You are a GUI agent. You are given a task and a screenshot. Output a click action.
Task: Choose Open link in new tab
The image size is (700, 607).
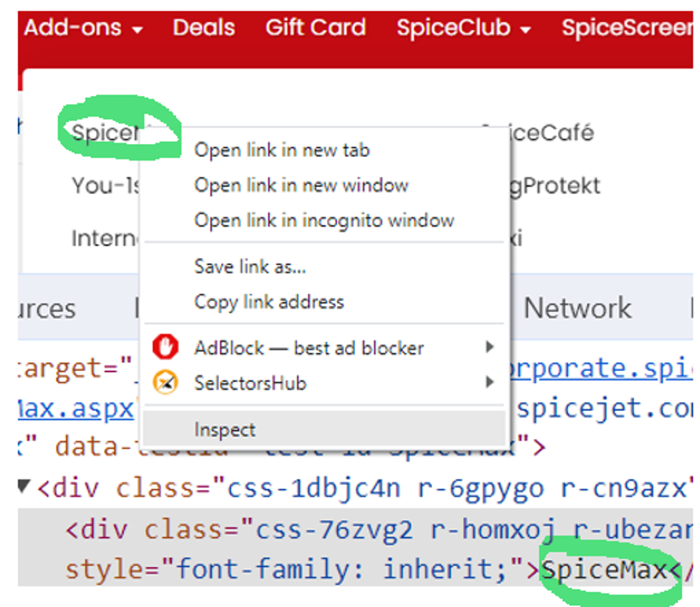click(282, 151)
